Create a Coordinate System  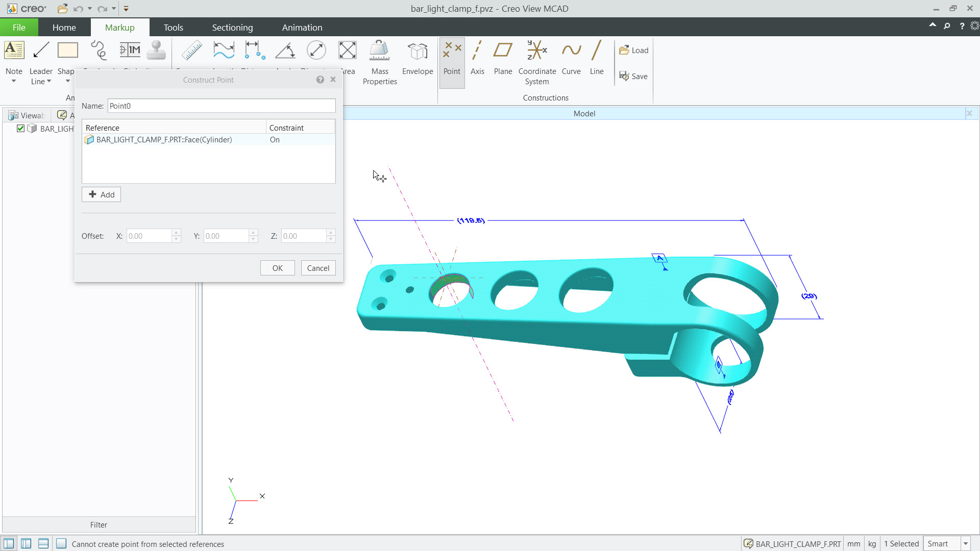(x=537, y=63)
